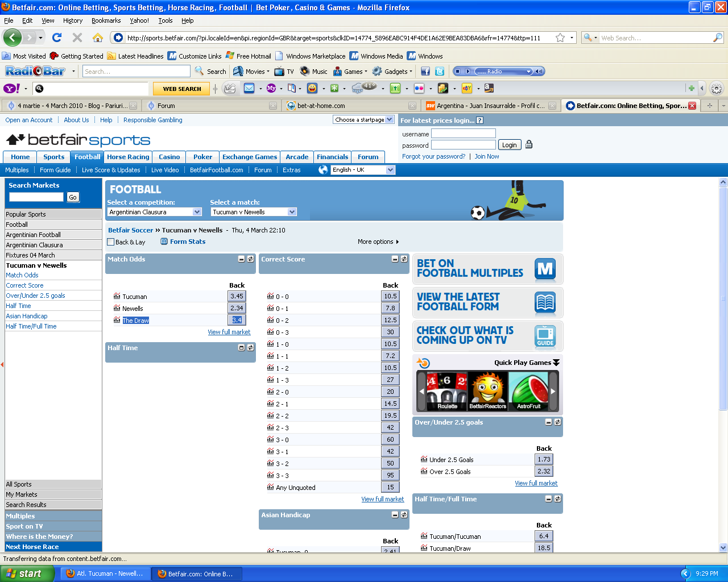Screen dimensions: 728x582
Task: Open the RadioBar Gadgets dropdown
Action: coord(393,72)
